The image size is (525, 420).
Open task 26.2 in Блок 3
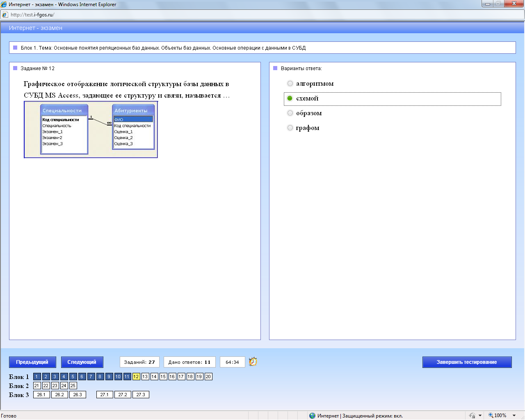59,395
